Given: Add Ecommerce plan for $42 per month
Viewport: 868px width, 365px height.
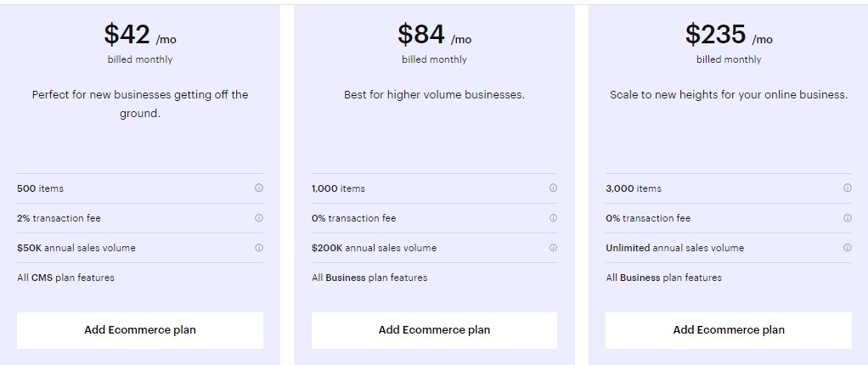Looking at the screenshot, I should click(x=140, y=330).
